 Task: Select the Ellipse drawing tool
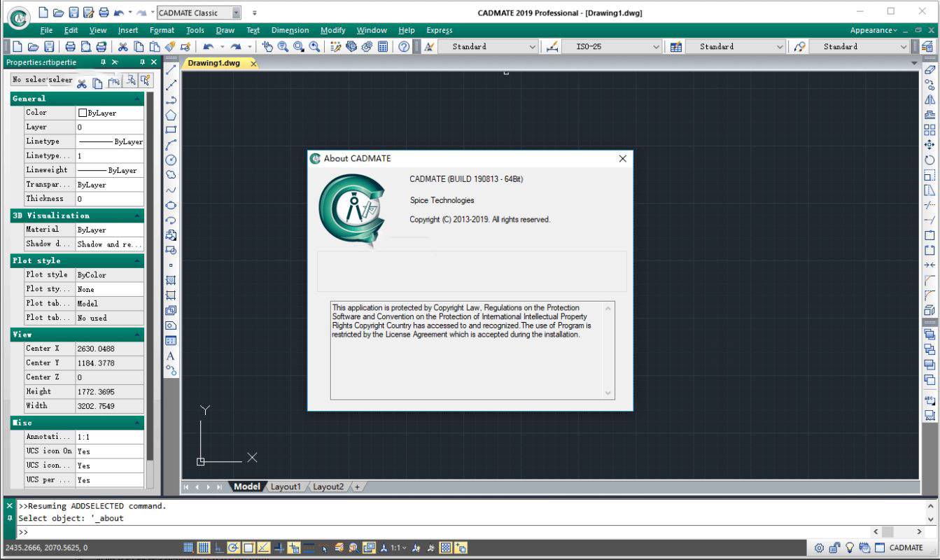171,205
